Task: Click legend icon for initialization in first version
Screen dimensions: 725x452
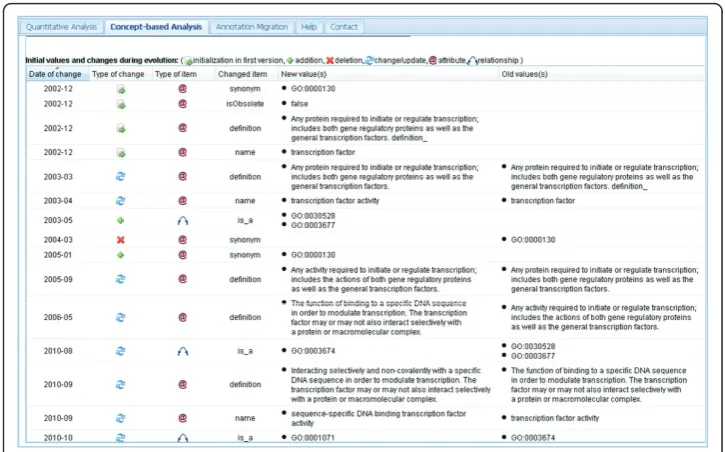Action: point(189,61)
